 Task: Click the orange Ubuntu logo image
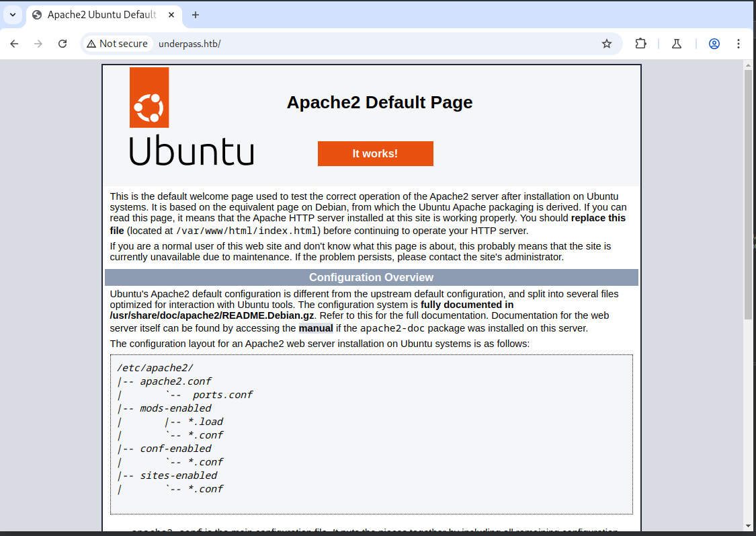tap(149, 98)
